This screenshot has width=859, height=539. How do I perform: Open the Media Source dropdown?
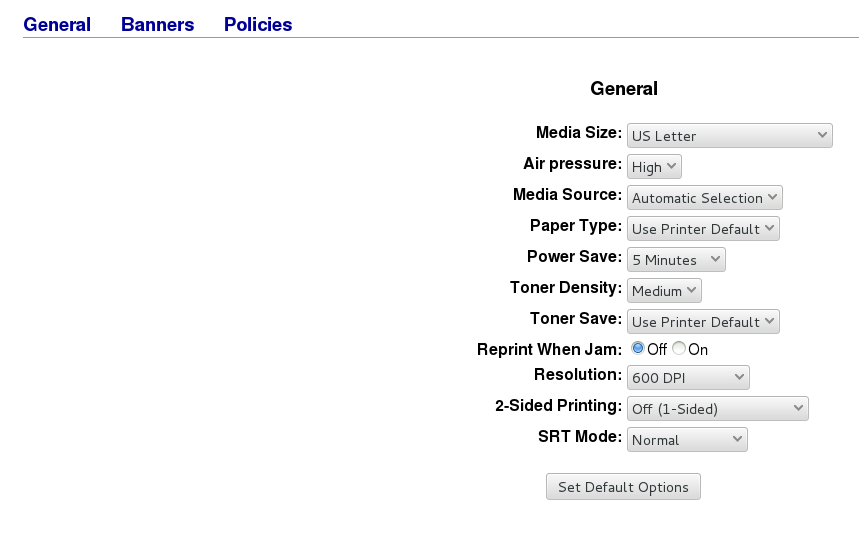tap(704, 198)
